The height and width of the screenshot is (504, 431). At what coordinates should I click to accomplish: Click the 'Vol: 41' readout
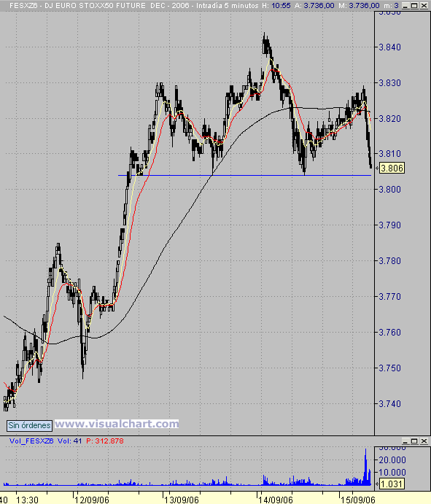click(x=69, y=441)
